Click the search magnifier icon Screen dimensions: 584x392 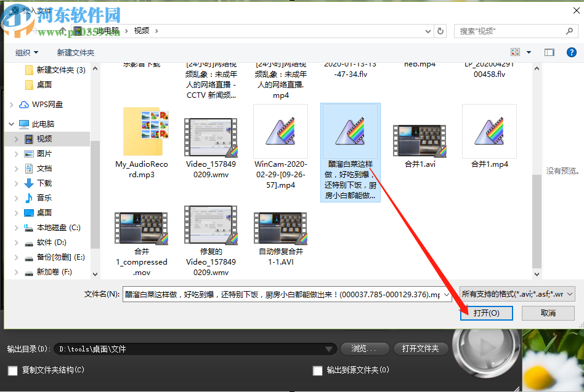tap(567, 30)
